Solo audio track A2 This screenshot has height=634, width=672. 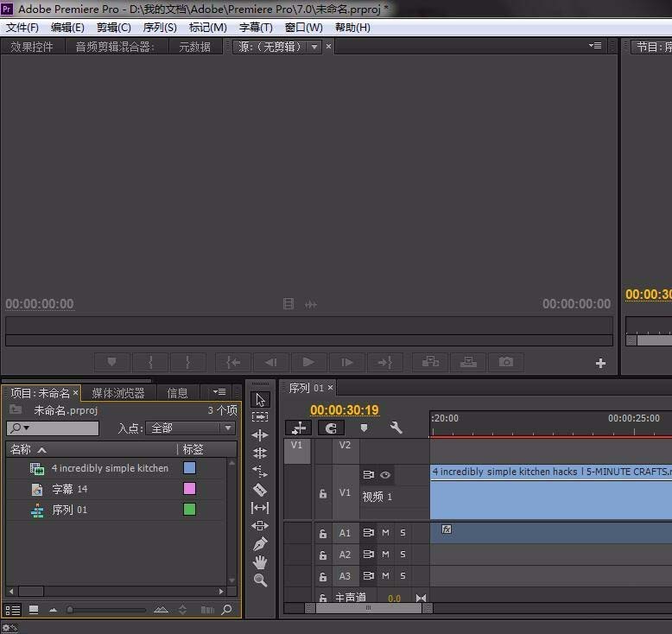403,555
